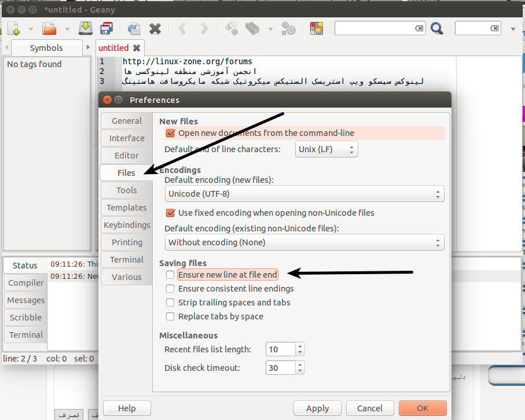Click the Open file folder icon
525x420 pixels.
[x=49, y=28]
